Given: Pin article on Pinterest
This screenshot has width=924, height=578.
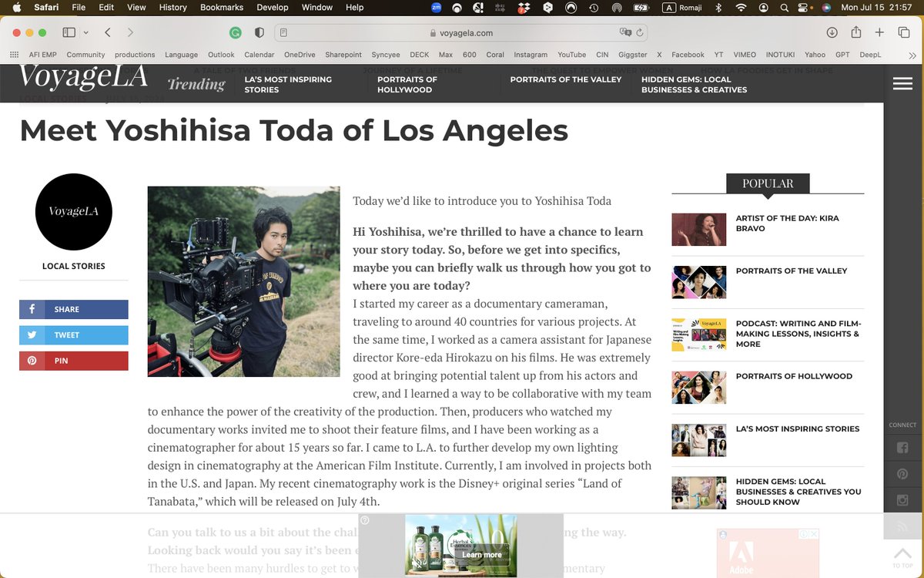Looking at the screenshot, I should (74, 361).
